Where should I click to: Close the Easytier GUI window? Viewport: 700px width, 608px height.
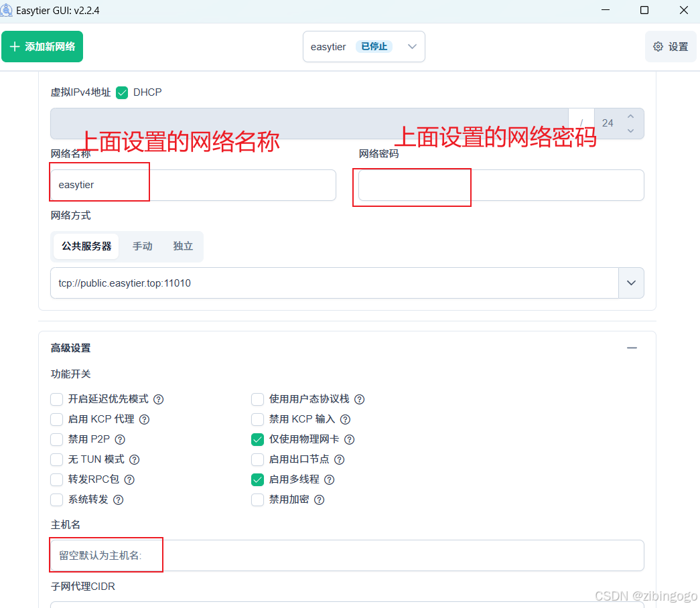point(683,10)
